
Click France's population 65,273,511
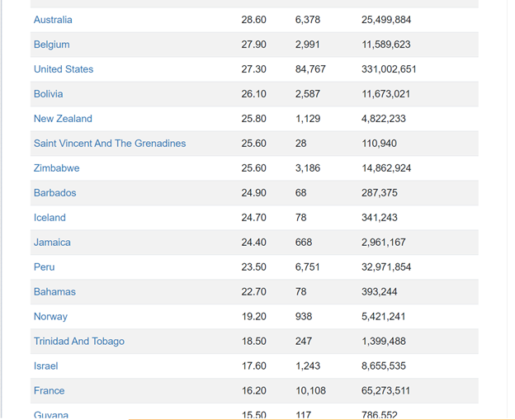tap(386, 391)
